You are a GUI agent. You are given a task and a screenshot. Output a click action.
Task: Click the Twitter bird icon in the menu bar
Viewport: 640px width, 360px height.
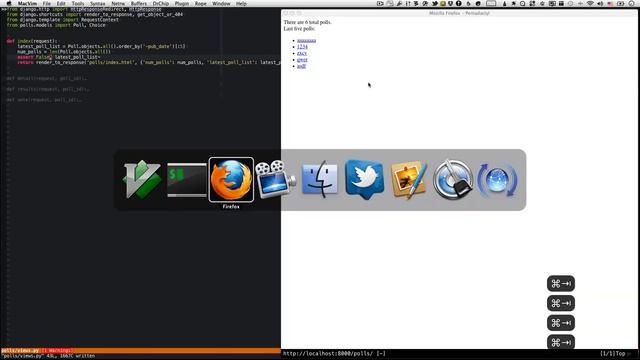point(435,3)
